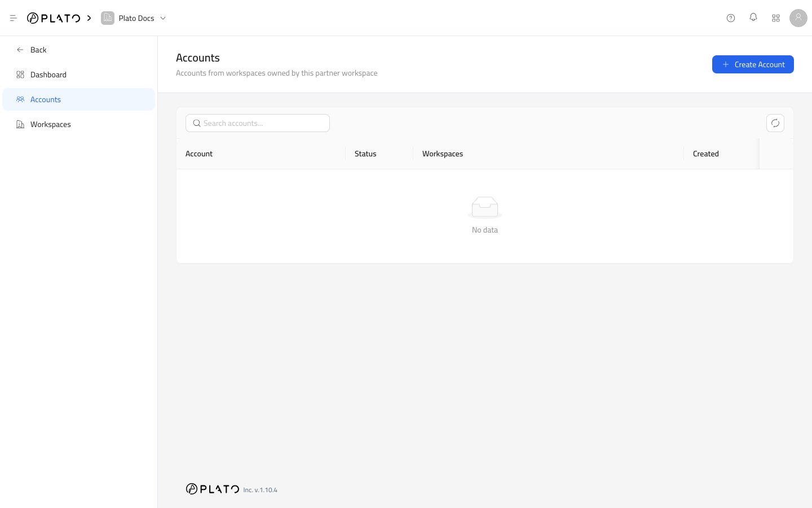Viewport: 812px width, 508px height.
Task: Collapse the sidebar via hamburger menu icon
Action: pos(14,18)
